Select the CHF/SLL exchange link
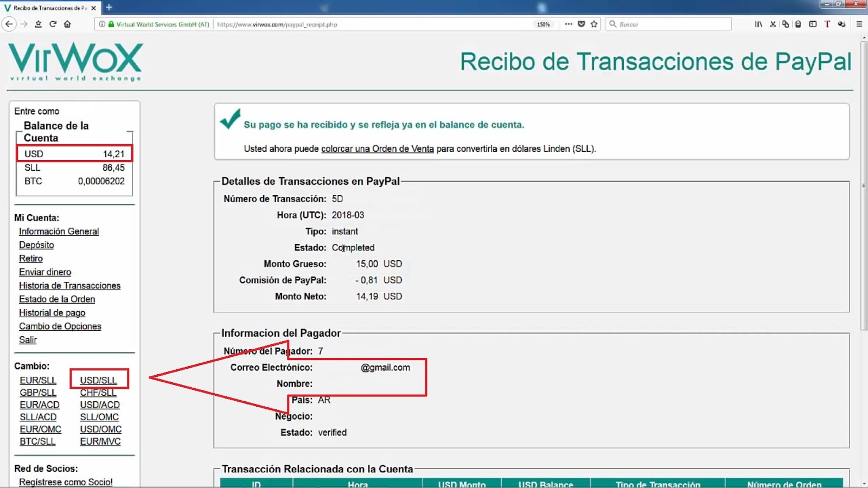This screenshot has height=488, width=868. 98,393
